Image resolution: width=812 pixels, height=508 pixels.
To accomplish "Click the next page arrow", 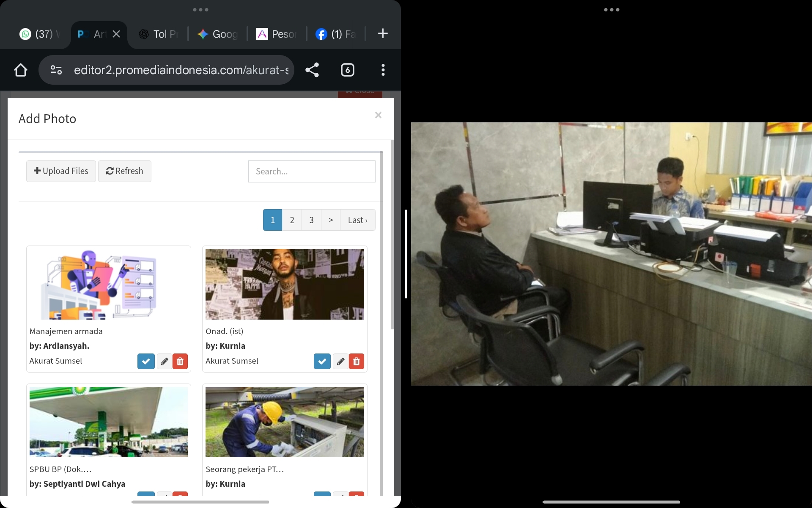I will [331, 220].
